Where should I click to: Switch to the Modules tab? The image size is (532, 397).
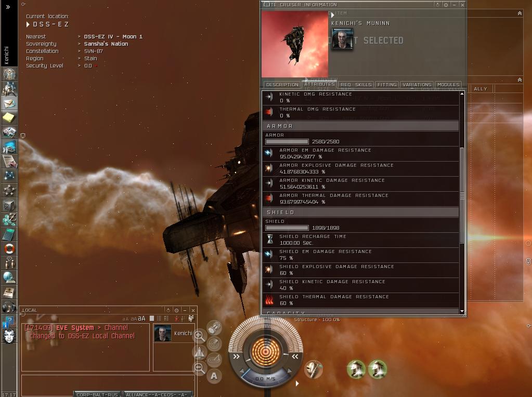click(448, 85)
